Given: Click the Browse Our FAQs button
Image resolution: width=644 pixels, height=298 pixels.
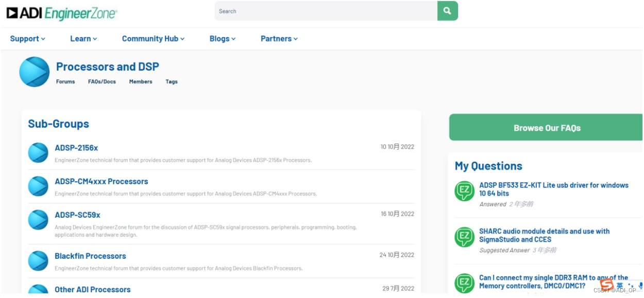Looking at the screenshot, I should click(546, 128).
